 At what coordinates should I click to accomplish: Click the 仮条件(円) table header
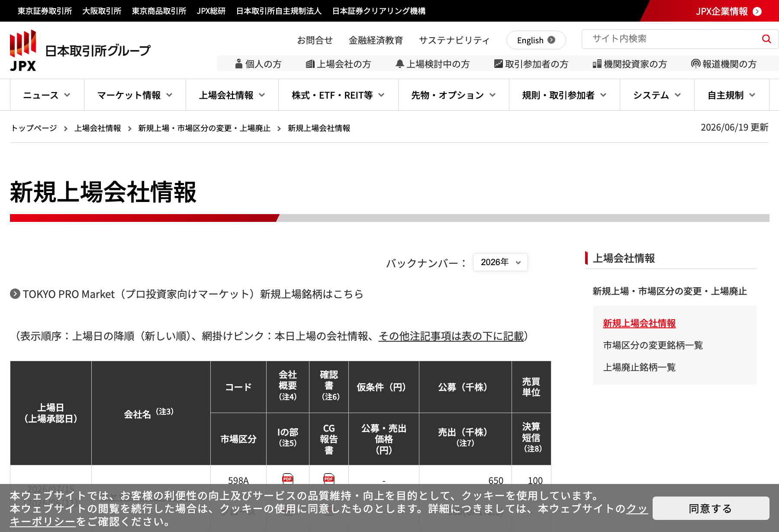pos(383,387)
